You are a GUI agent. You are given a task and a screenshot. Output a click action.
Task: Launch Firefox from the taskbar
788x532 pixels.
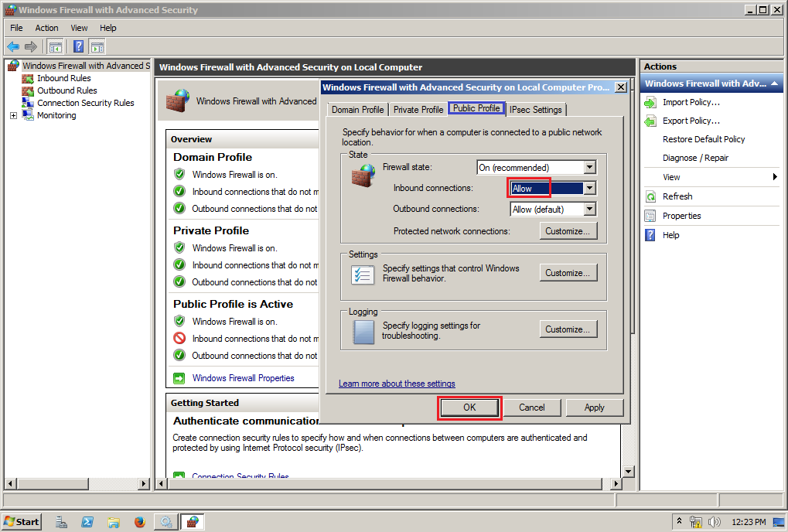click(x=140, y=522)
